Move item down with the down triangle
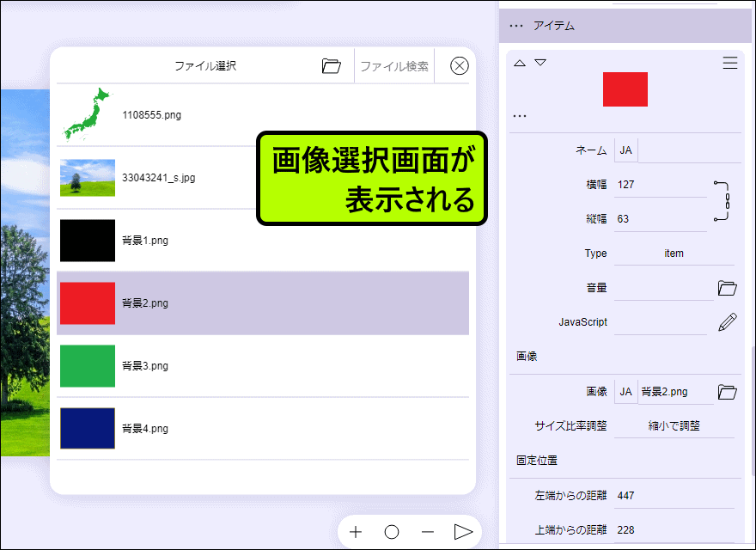Screen dimensions: 756x550 tap(540, 63)
